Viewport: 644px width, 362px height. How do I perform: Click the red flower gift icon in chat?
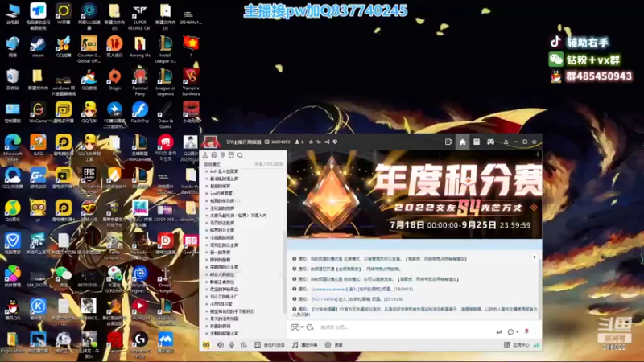526,331
